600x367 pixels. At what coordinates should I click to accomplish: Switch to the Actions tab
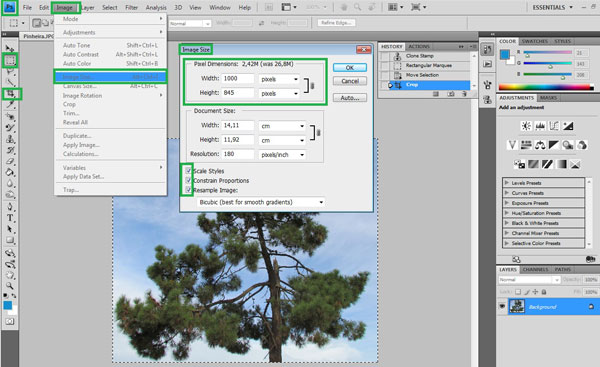click(x=419, y=46)
